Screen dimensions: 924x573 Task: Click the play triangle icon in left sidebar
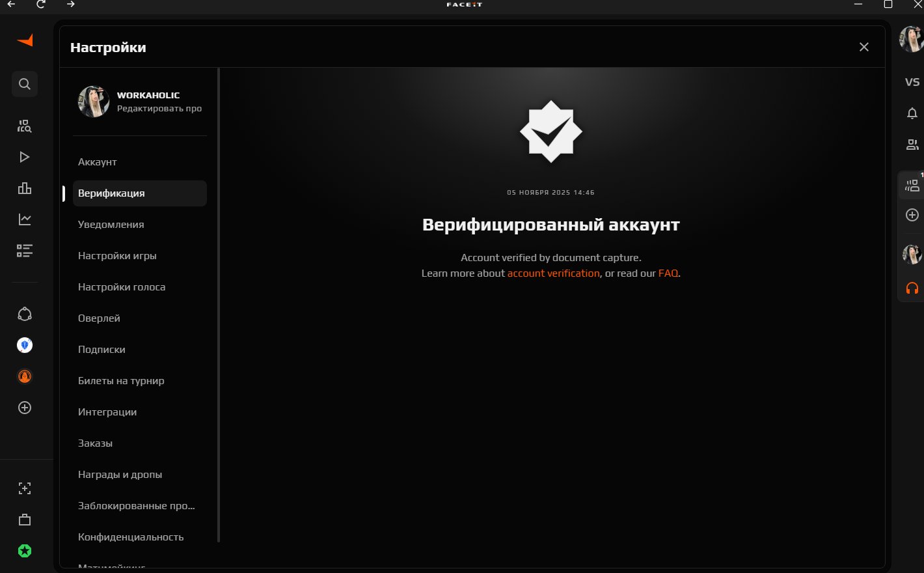[25, 157]
